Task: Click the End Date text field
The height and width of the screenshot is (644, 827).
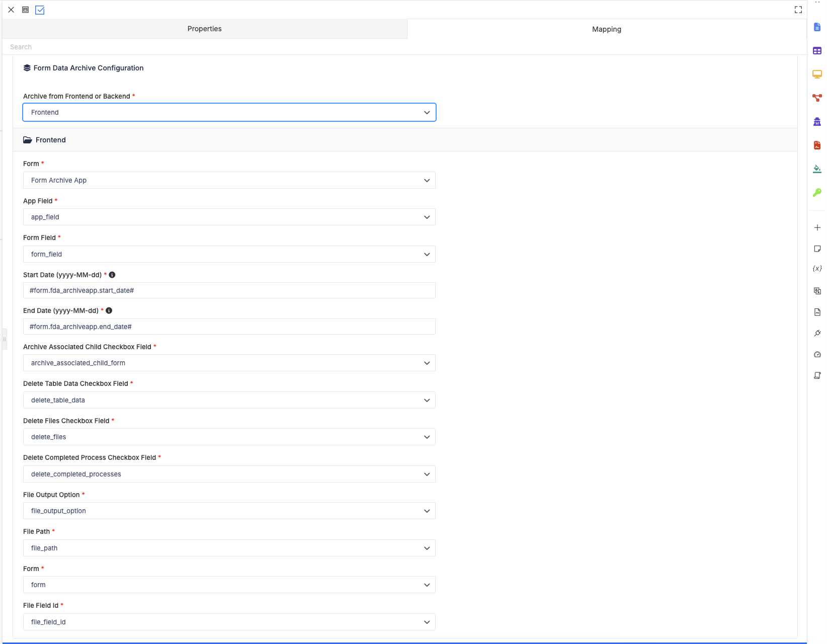Action: [x=229, y=327]
